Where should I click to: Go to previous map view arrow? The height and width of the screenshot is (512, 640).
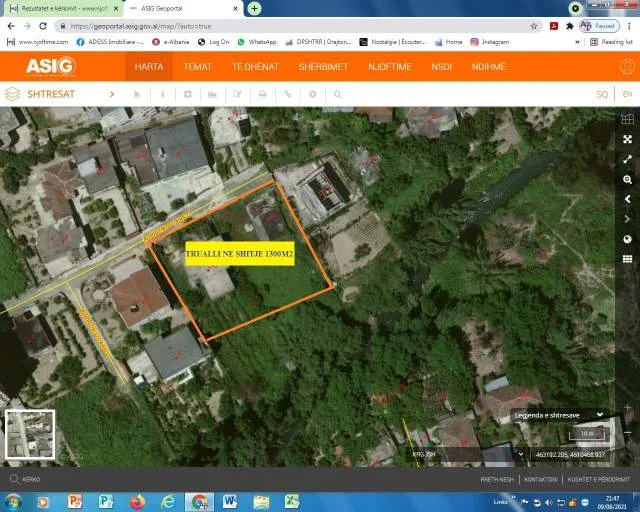pyautogui.click(x=627, y=199)
